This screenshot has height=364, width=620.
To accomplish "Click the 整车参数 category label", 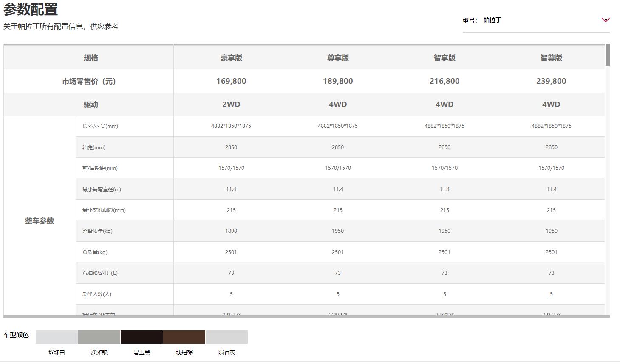I will [x=40, y=221].
